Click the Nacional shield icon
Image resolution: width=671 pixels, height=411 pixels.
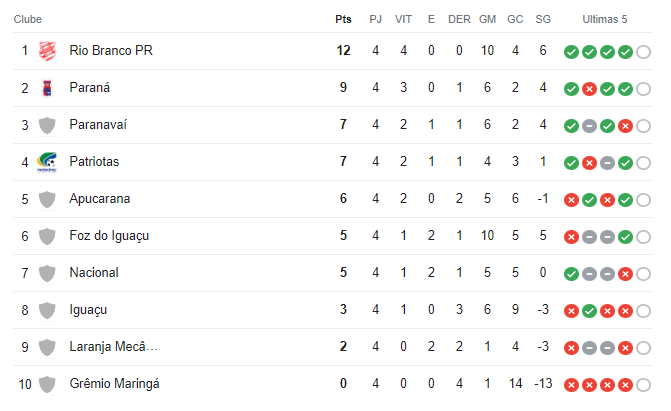tap(46, 273)
